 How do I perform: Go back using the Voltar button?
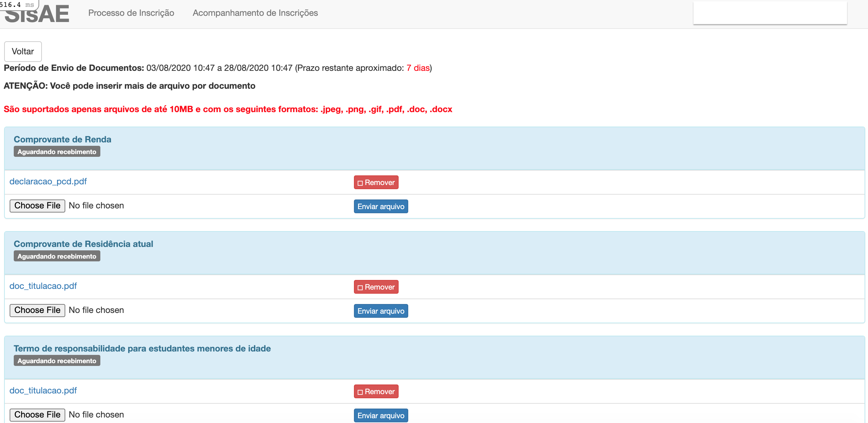[23, 52]
